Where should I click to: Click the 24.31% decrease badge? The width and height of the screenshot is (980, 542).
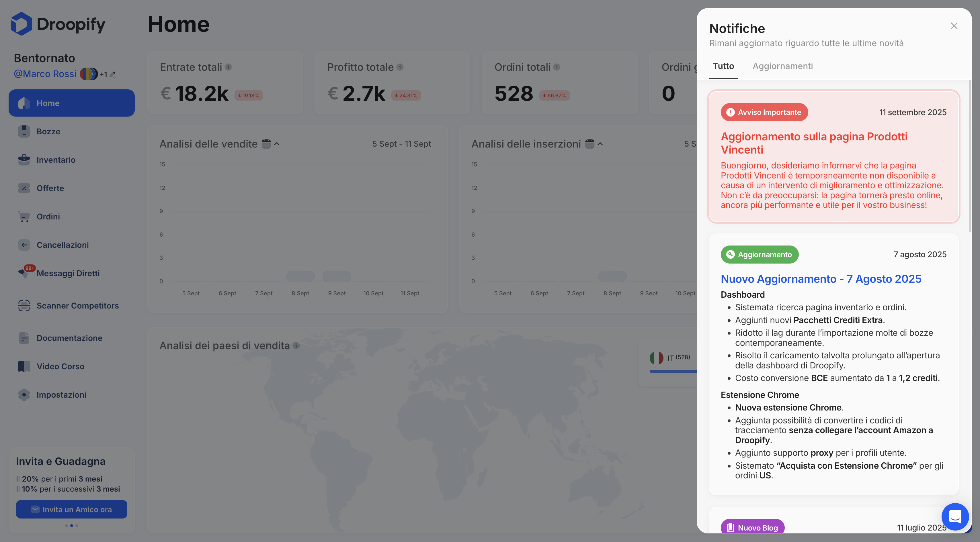point(406,95)
